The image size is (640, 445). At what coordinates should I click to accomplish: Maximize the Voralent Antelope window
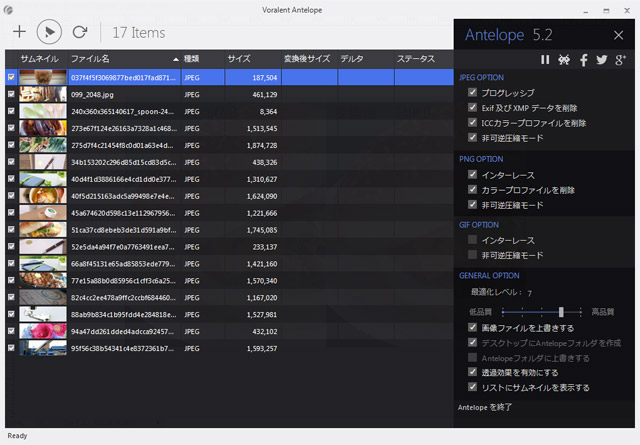(x=606, y=11)
